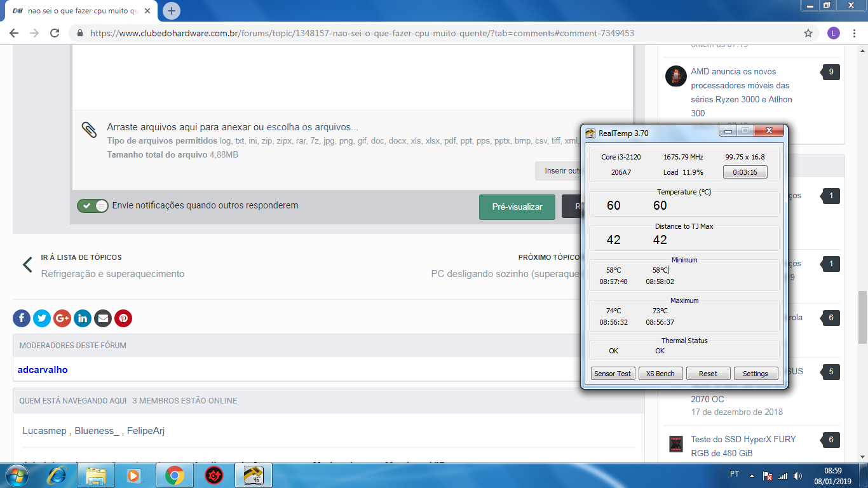
Task: Share the topic on Google Plus
Action: (62, 318)
